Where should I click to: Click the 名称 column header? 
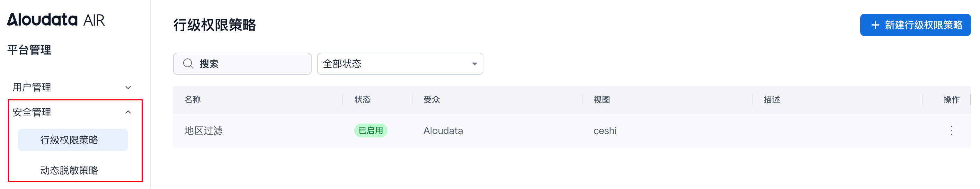click(193, 100)
